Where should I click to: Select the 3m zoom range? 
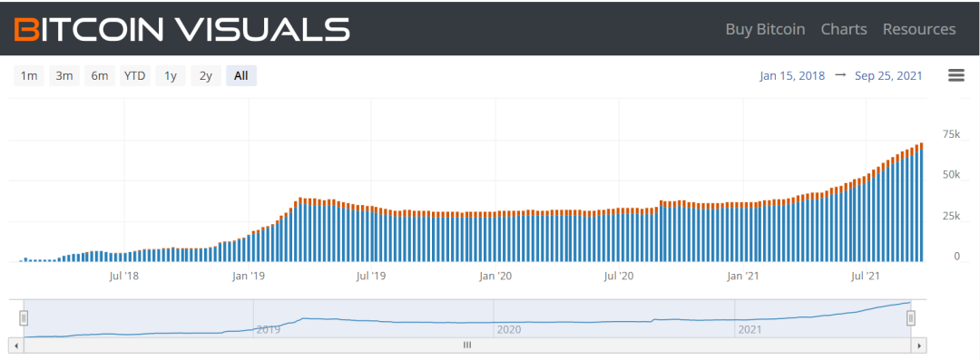[x=64, y=75]
